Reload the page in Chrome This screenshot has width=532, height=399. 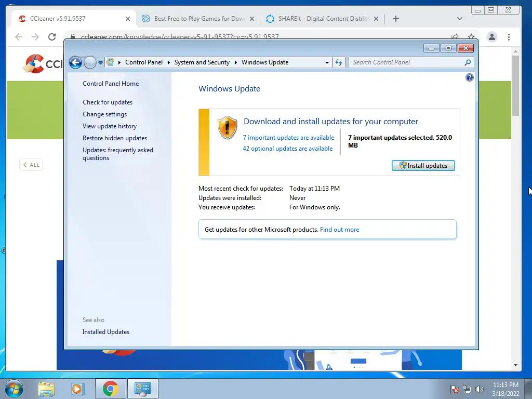52,37
